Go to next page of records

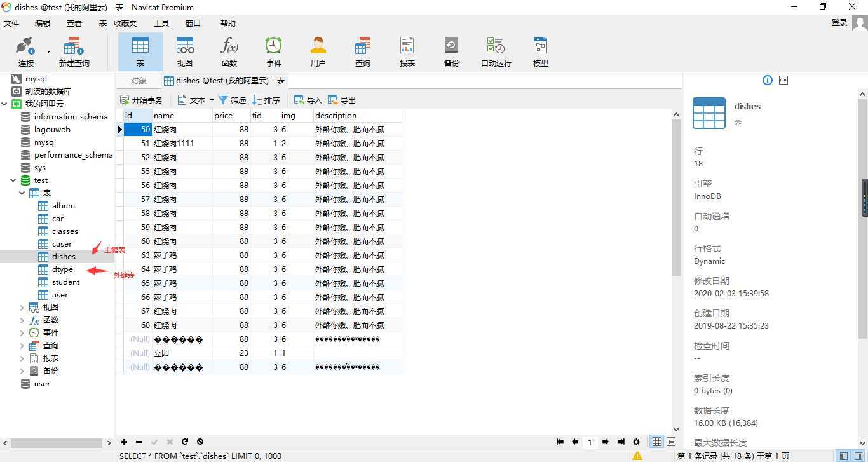tap(606, 442)
